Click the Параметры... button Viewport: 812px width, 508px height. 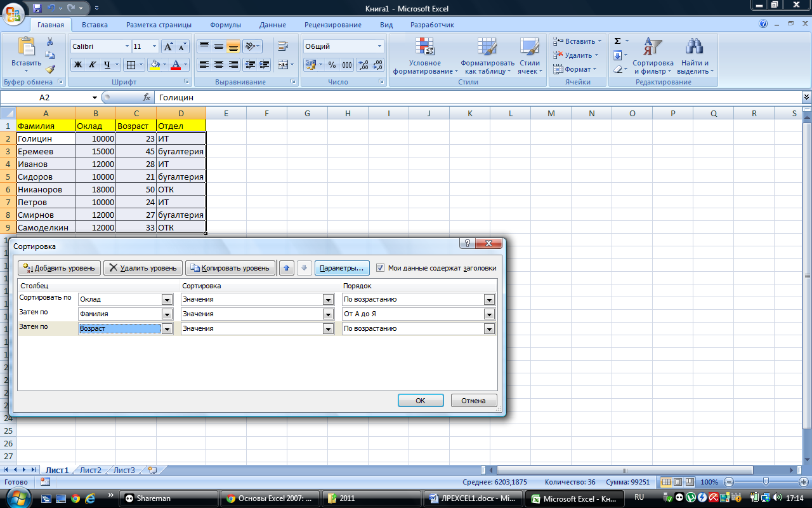tap(341, 268)
